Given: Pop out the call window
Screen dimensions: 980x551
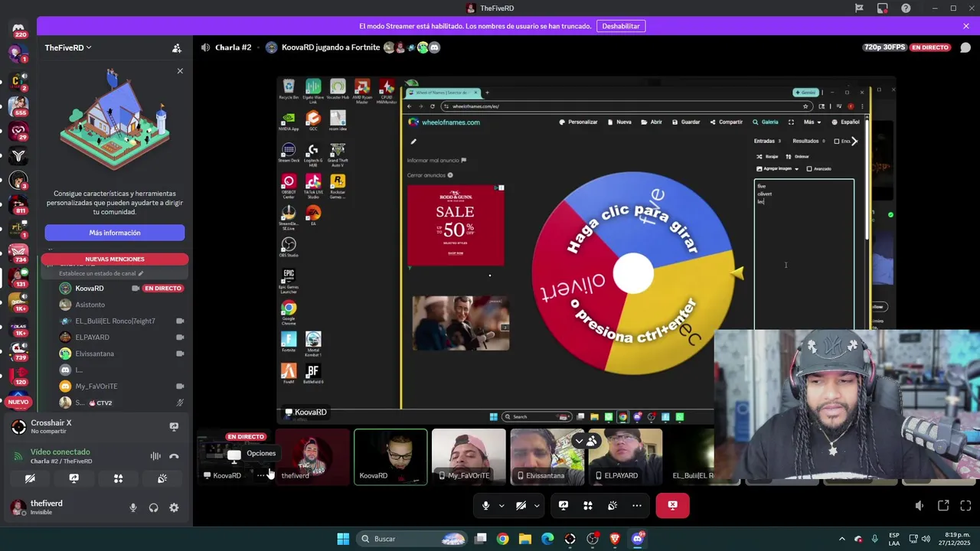Looking at the screenshot, I should [x=943, y=505].
